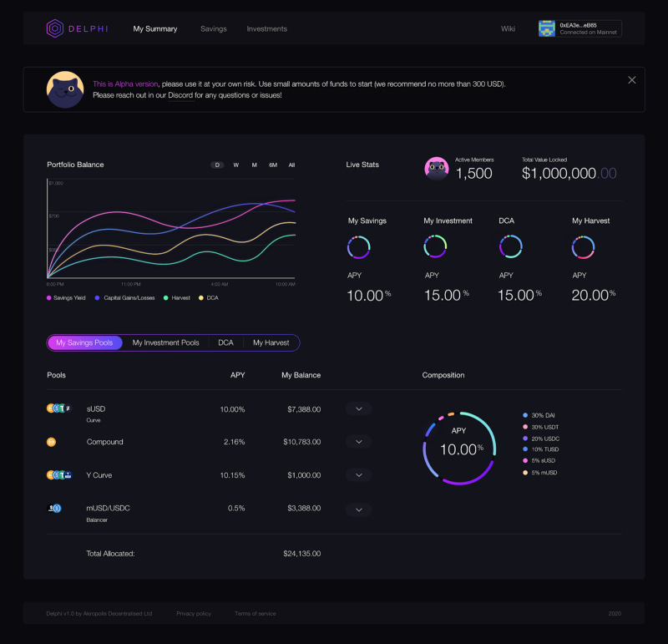Image resolution: width=668 pixels, height=644 pixels.
Task: Click the Compound pool coin icon
Action: [x=51, y=442]
